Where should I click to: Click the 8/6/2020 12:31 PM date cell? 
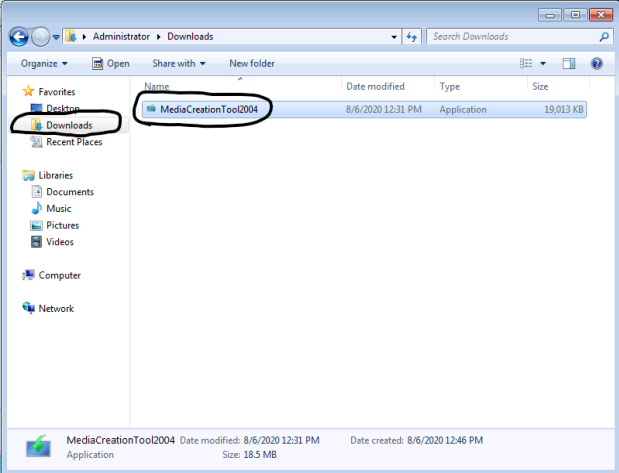[x=383, y=109]
